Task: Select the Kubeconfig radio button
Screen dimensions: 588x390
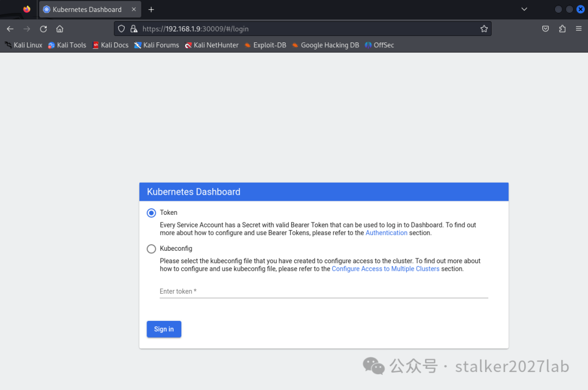Action: (151, 249)
